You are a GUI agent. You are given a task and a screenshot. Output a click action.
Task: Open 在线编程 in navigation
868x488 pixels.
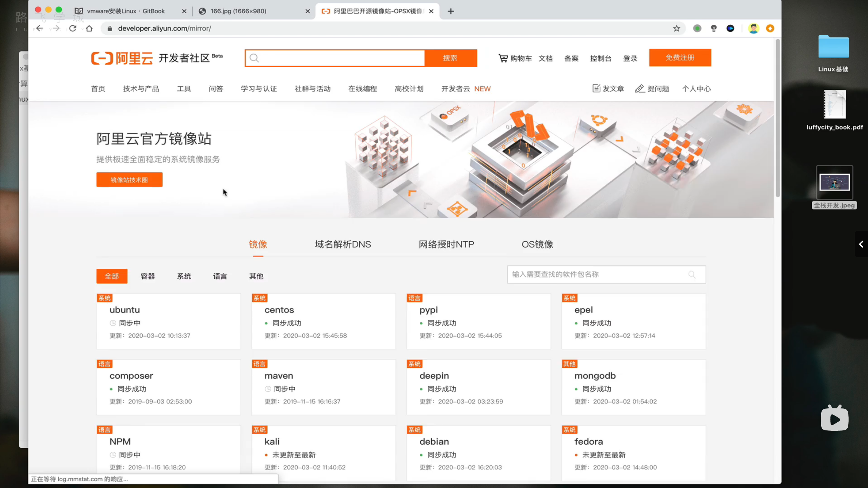tap(362, 89)
